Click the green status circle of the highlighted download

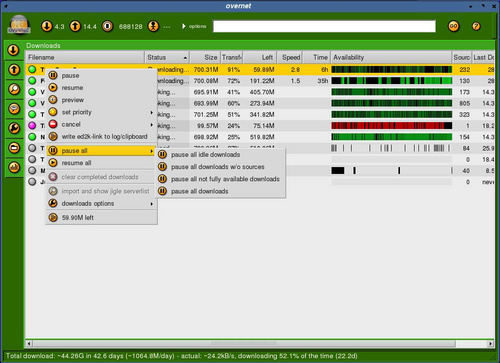coord(32,70)
